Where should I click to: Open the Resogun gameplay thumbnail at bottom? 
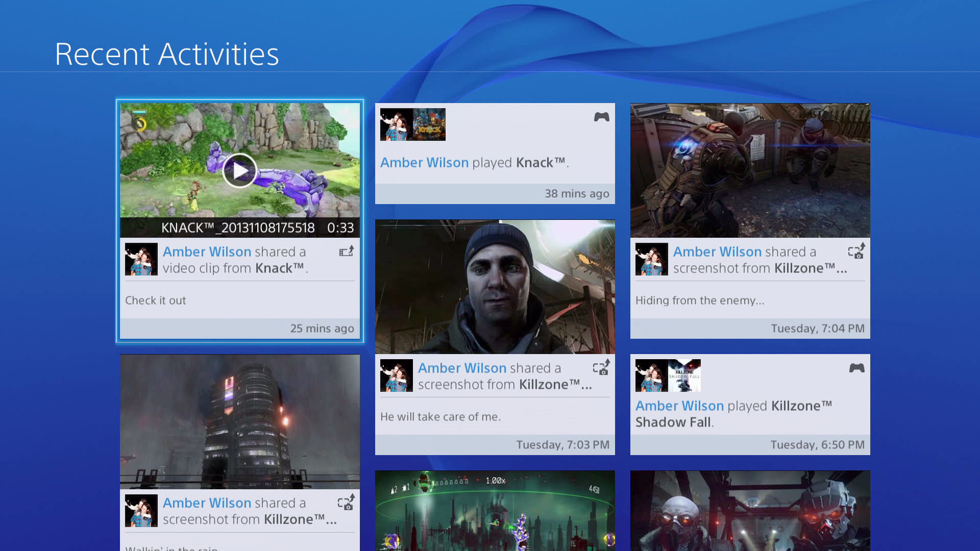(x=495, y=510)
